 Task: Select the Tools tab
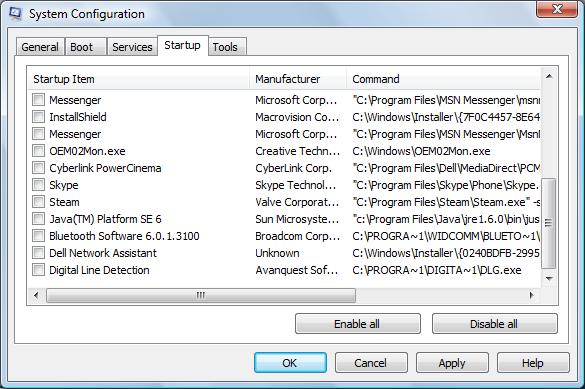pos(227,47)
